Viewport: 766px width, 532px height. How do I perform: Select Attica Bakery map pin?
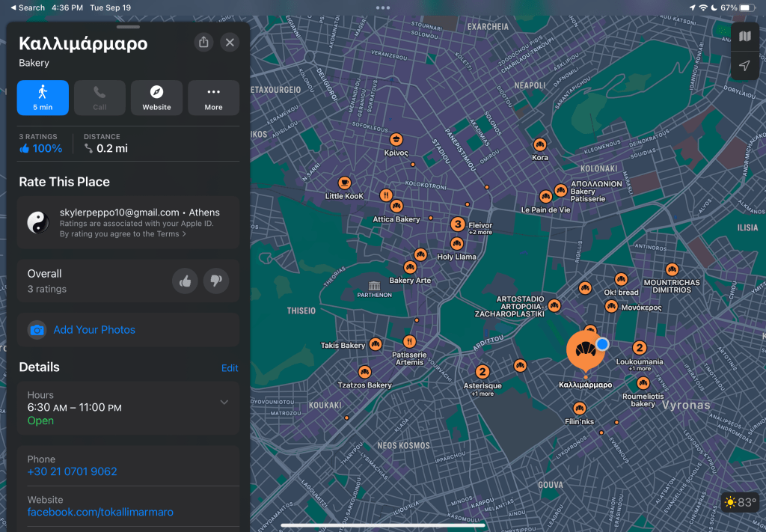click(x=396, y=207)
